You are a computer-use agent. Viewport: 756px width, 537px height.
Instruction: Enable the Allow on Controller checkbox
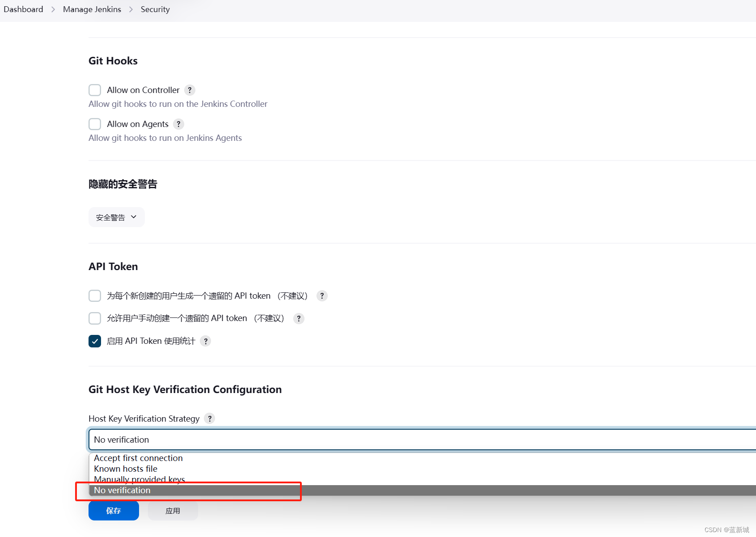[x=95, y=90]
